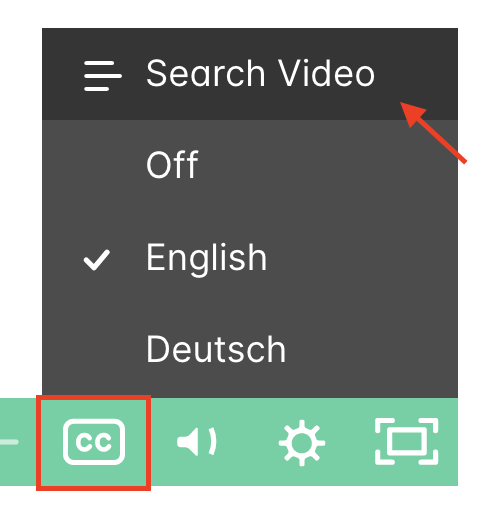Collapse the captions menu via CC button
The height and width of the screenshot is (516, 488).
pos(94,442)
